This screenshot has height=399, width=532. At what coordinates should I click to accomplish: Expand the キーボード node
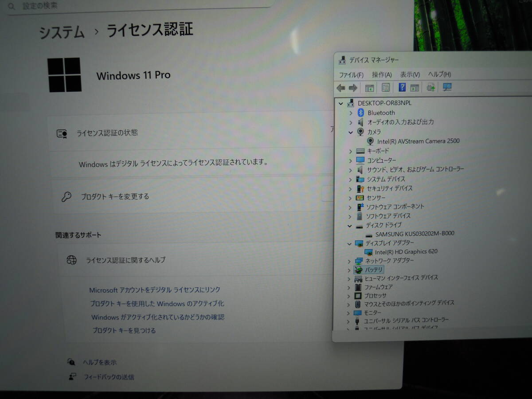point(350,151)
